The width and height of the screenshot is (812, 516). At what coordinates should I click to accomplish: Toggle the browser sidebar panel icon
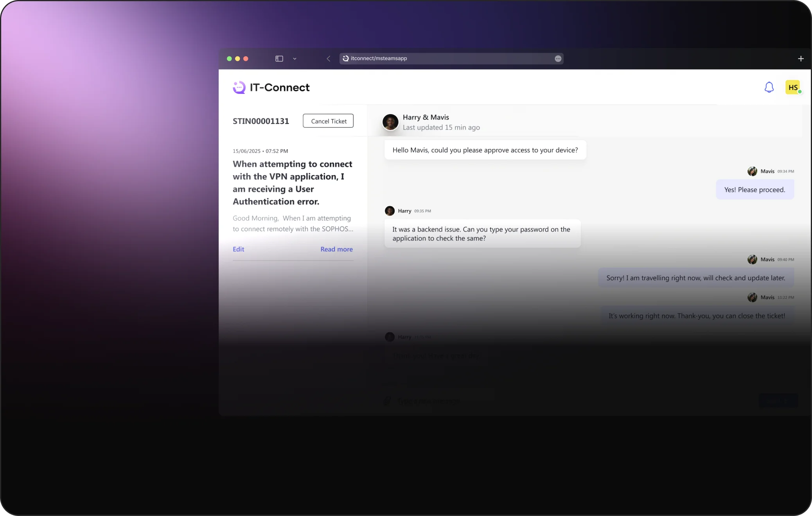pyautogui.click(x=279, y=59)
